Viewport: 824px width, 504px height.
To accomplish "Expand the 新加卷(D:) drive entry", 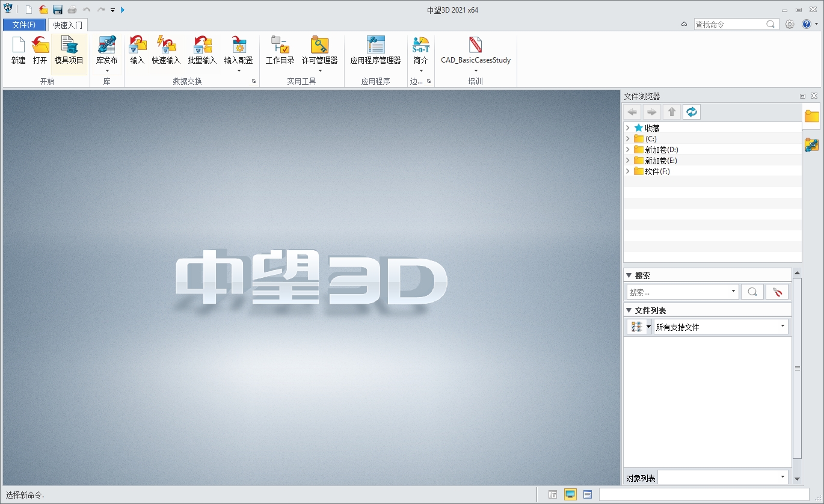I will (627, 149).
